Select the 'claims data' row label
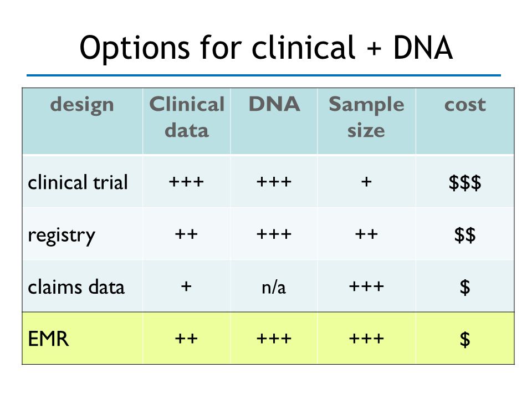The width and height of the screenshot is (532, 399). (76, 288)
